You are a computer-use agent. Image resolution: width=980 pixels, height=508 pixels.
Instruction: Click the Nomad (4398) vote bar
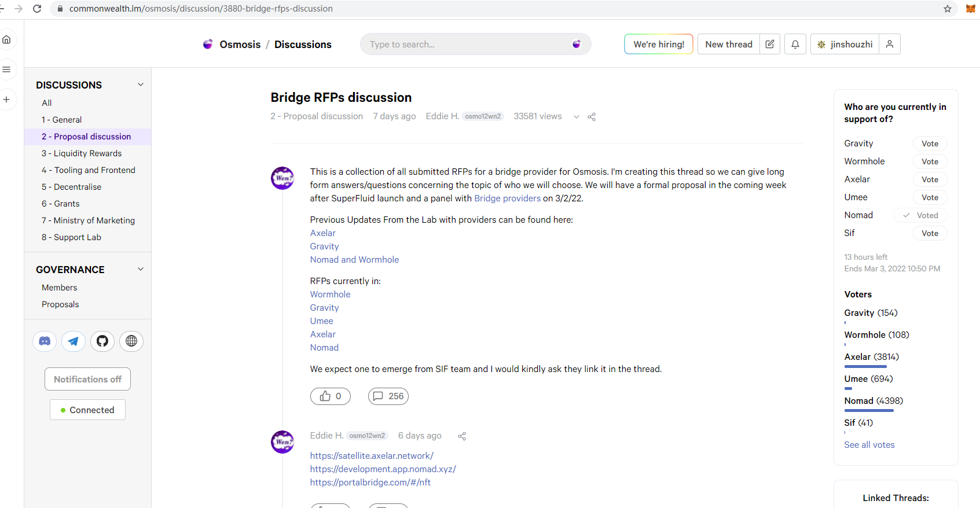tap(869, 411)
